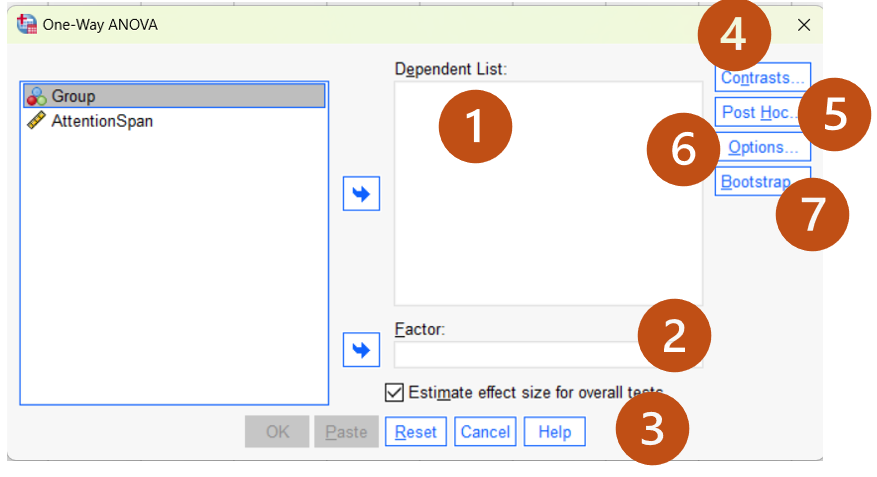Open the Contrasts settings
This screenshot has height=477, width=877.
click(x=762, y=77)
